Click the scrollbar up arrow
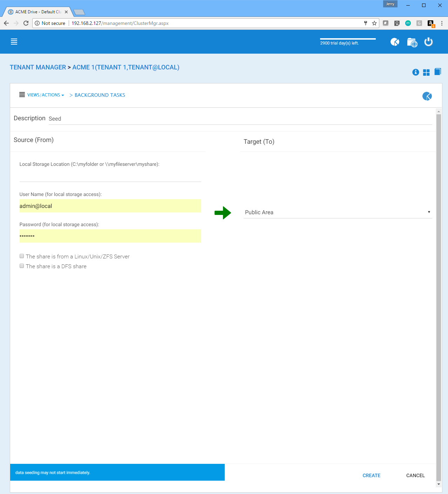The height and width of the screenshot is (494, 448). pyautogui.click(x=439, y=111)
